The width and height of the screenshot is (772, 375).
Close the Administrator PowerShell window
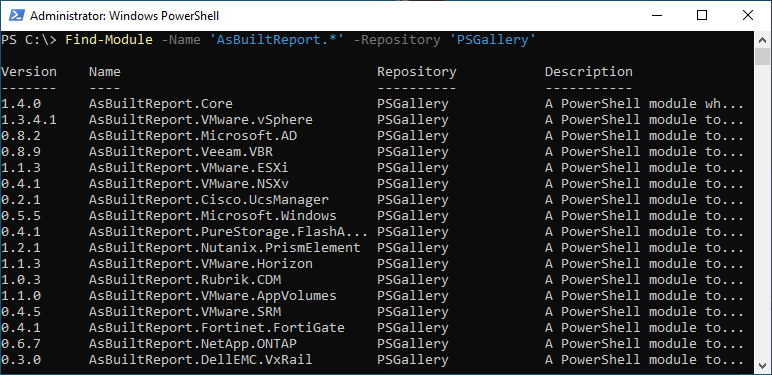point(747,16)
